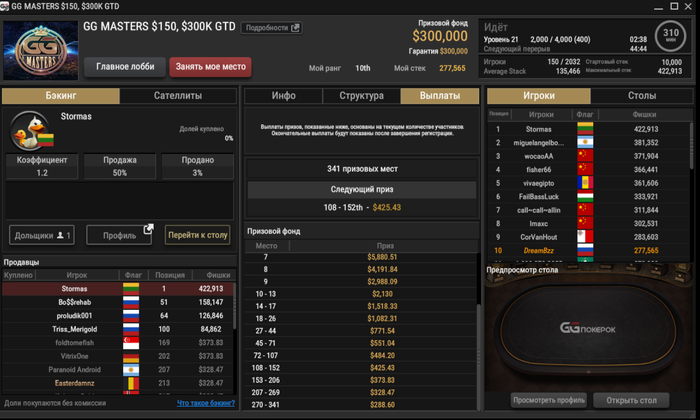Click the GG Masters tournament logo

(41, 50)
